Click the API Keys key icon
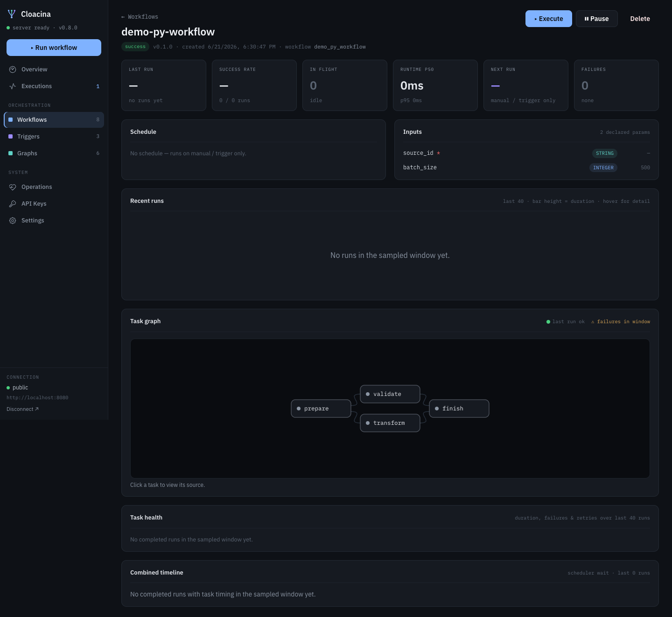The width and height of the screenshot is (672, 617). (13, 204)
